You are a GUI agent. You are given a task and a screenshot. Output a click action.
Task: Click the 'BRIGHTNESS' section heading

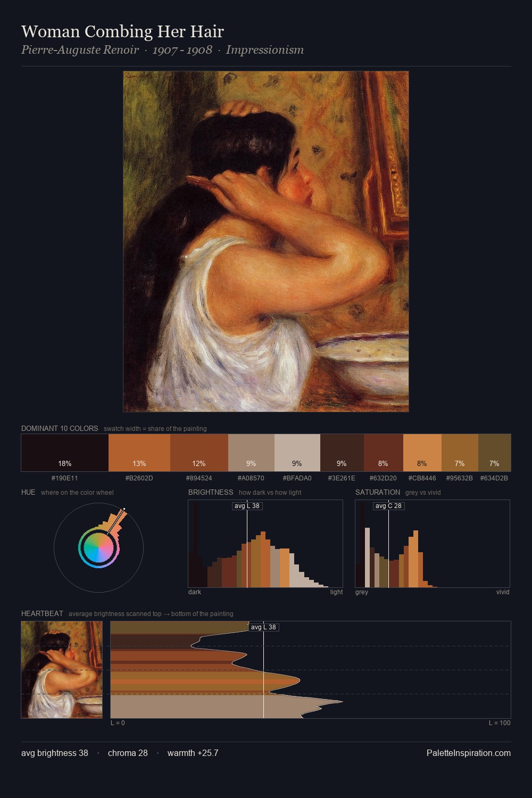211,492
